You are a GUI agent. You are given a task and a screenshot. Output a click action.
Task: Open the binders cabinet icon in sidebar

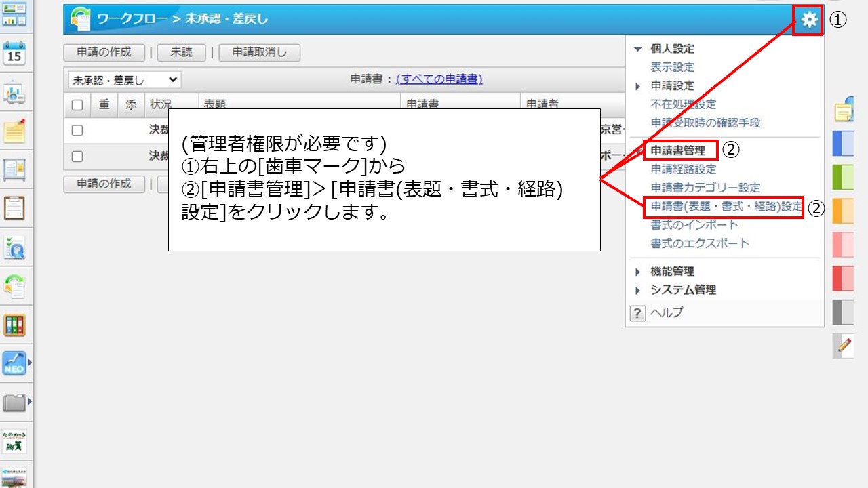tap(14, 325)
